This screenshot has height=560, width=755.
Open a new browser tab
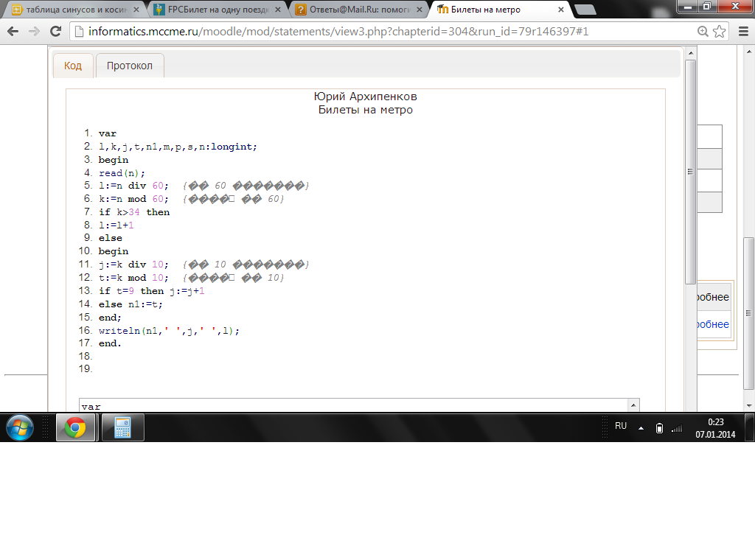click(585, 10)
